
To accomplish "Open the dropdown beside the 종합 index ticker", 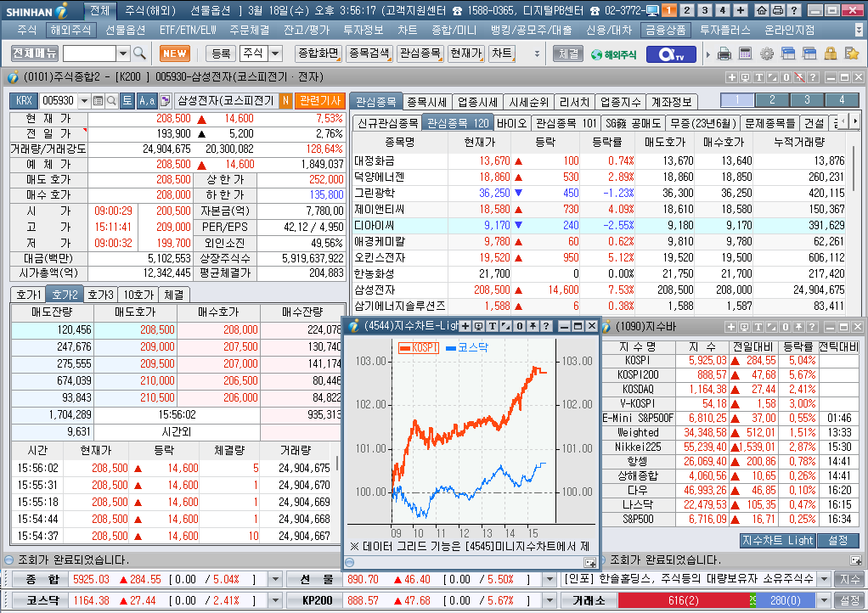I will [275, 579].
